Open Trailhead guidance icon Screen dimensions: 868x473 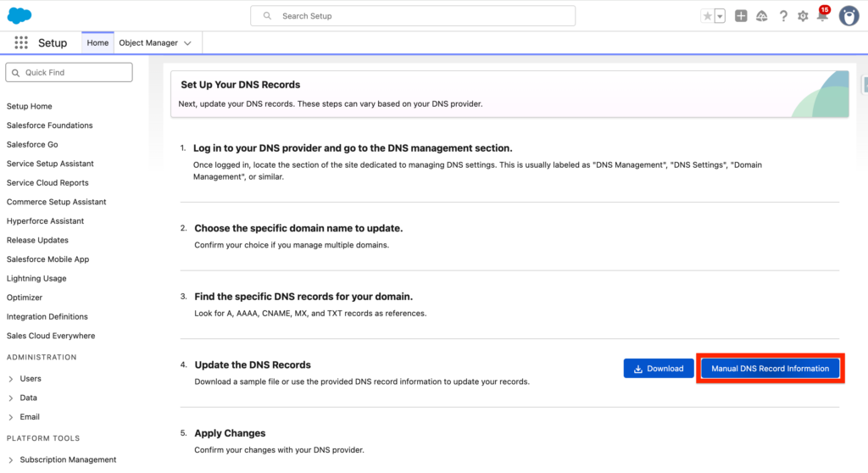pyautogui.click(x=761, y=16)
